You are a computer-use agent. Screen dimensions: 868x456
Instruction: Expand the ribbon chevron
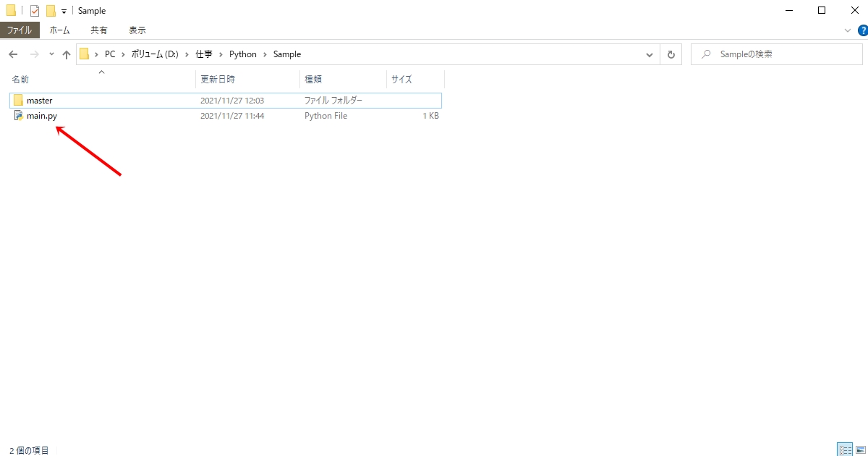click(848, 30)
